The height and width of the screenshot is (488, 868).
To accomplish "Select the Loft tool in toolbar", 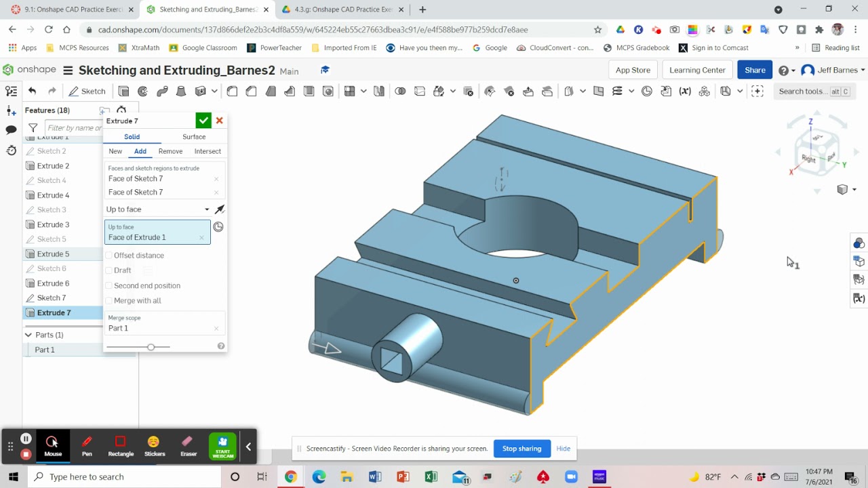I will coord(181,91).
